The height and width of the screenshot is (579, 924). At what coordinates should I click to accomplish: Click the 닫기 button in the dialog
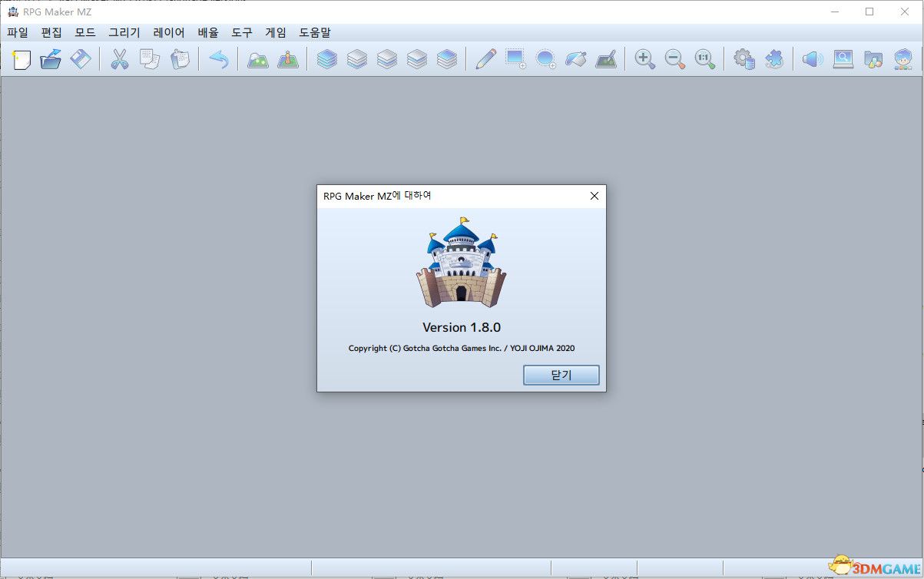click(x=561, y=375)
